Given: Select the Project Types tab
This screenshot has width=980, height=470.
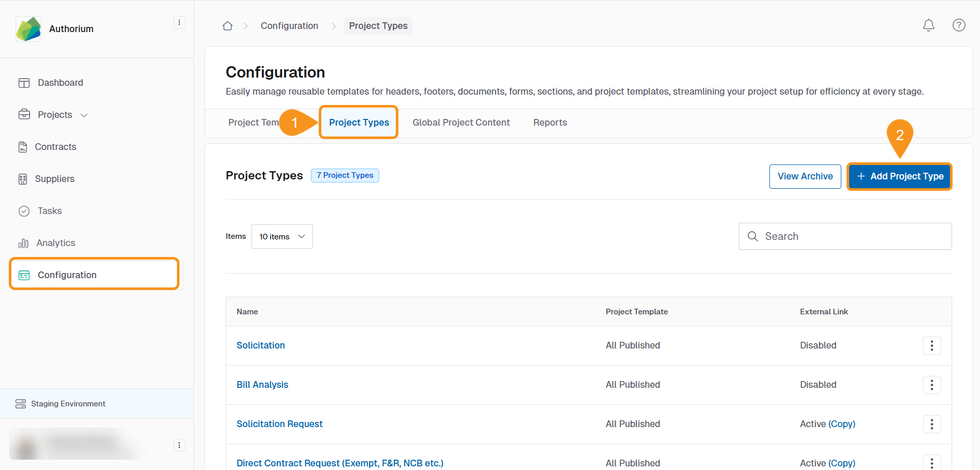Looking at the screenshot, I should (359, 123).
